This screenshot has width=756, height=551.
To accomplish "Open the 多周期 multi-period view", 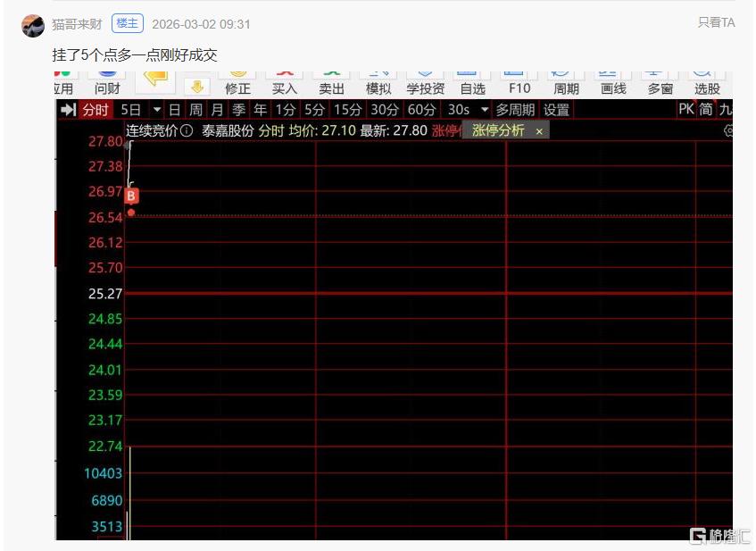I will click(x=515, y=110).
